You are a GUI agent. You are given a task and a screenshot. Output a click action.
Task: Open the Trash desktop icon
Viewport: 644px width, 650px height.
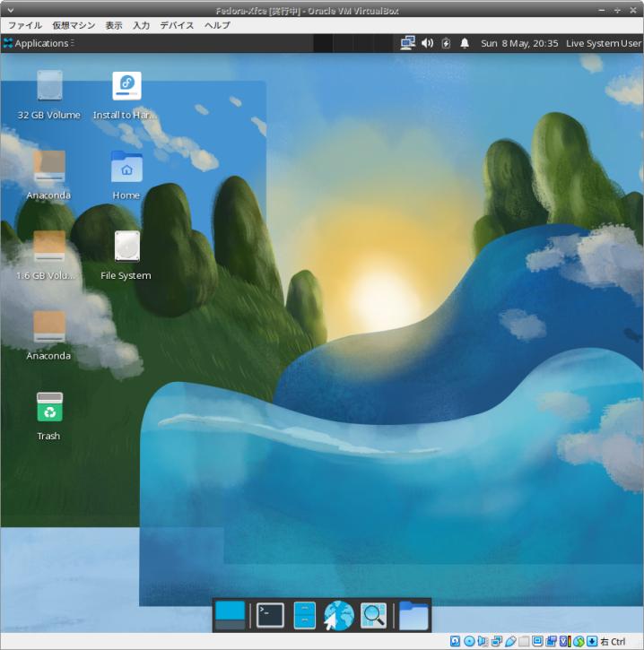tap(49, 407)
